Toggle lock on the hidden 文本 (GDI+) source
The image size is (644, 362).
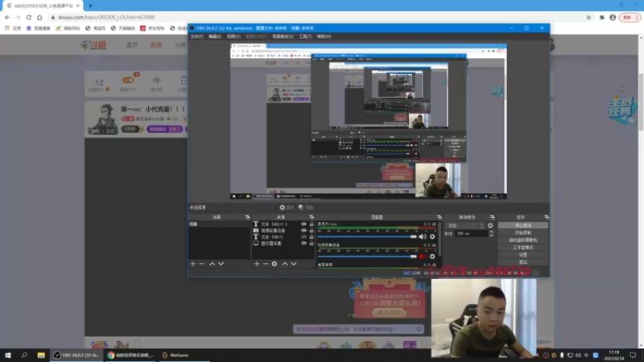[x=312, y=237]
